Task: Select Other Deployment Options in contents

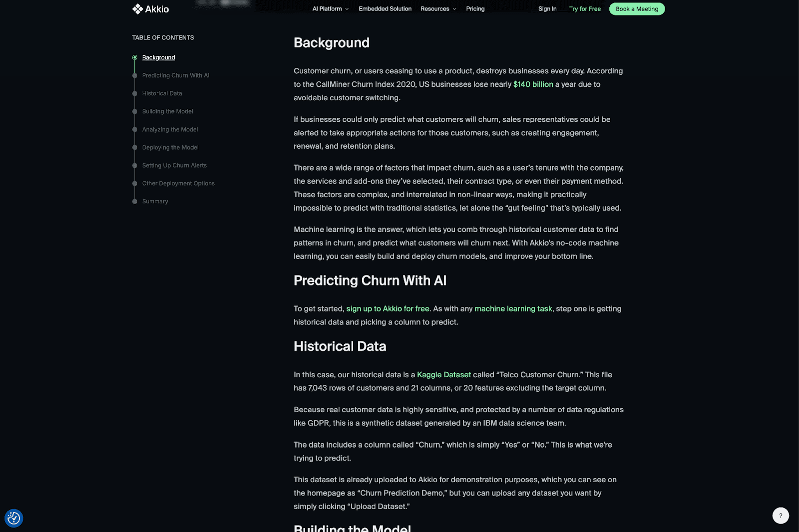Action: 178,183
